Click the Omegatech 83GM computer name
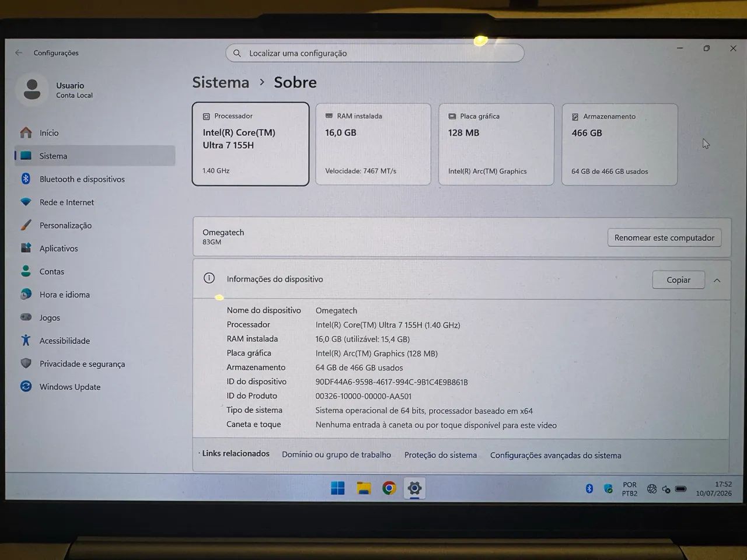The image size is (747, 560). [x=224, y=236]
